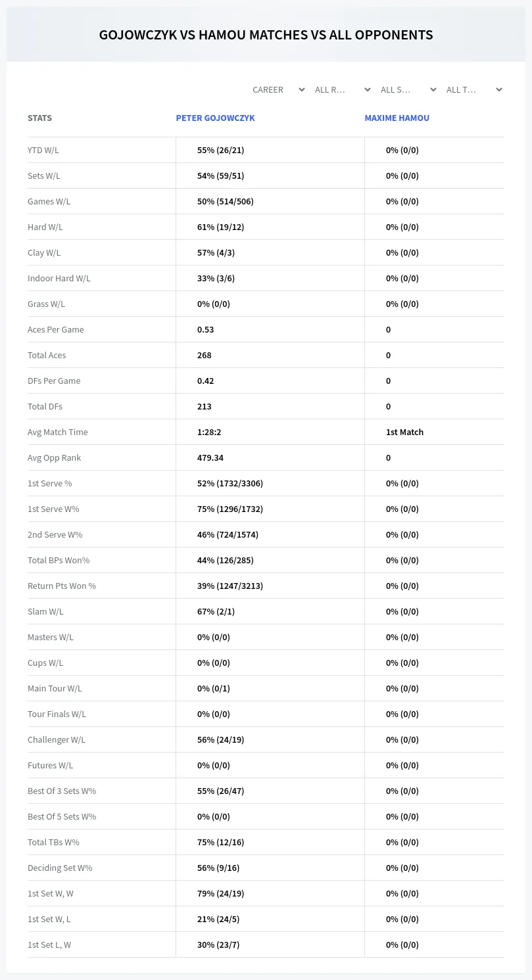This screenshot has width=532, height=980.
Task: Click the chevron next to CAREER
Action: pos(302,89)
